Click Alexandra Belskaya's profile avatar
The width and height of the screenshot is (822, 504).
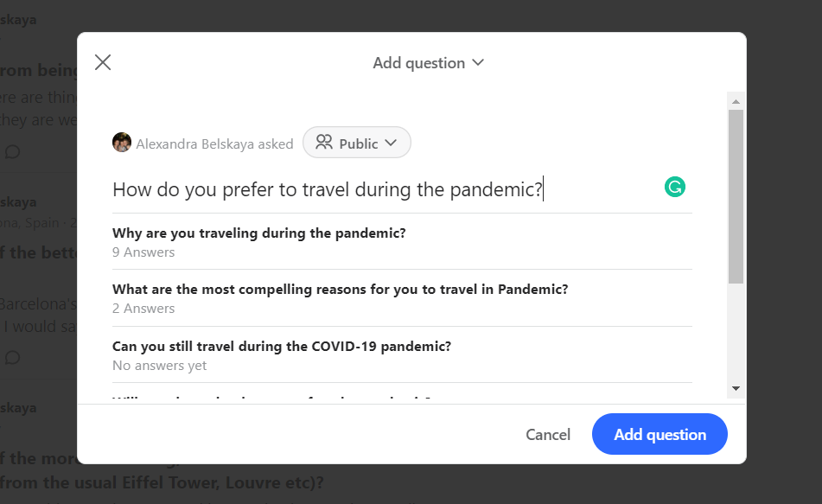pyautogui.click(x=122, y=143)
